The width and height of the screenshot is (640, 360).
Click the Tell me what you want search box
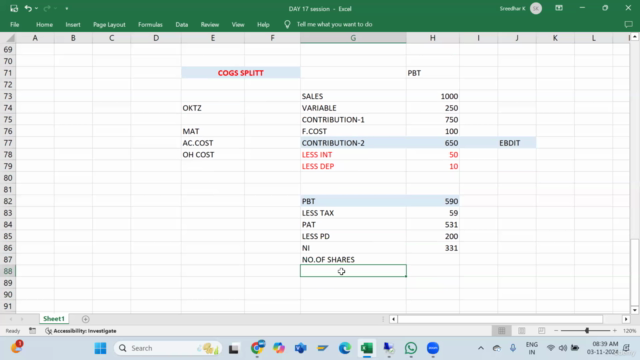click(x=334, y=24)
